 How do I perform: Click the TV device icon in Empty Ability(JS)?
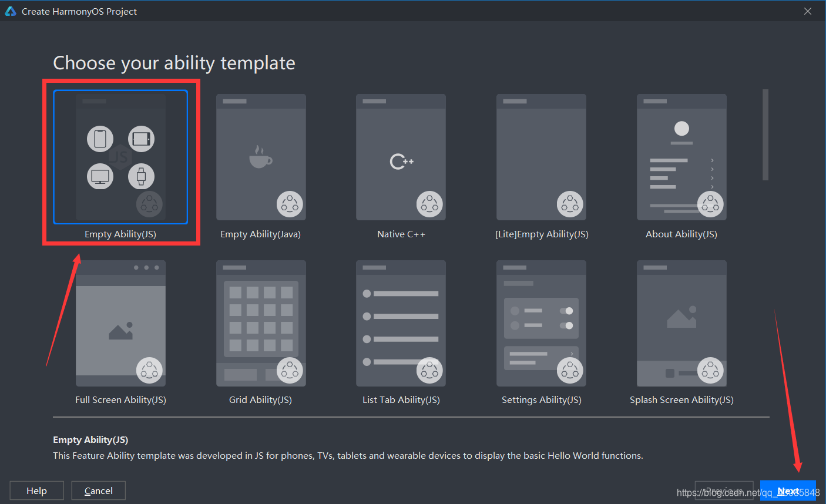100,176
